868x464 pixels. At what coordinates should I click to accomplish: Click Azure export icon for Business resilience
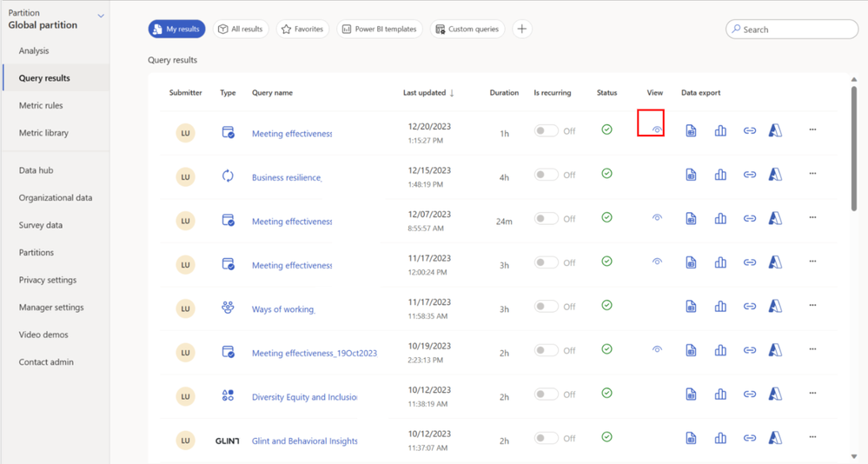[x=776, y=175]
